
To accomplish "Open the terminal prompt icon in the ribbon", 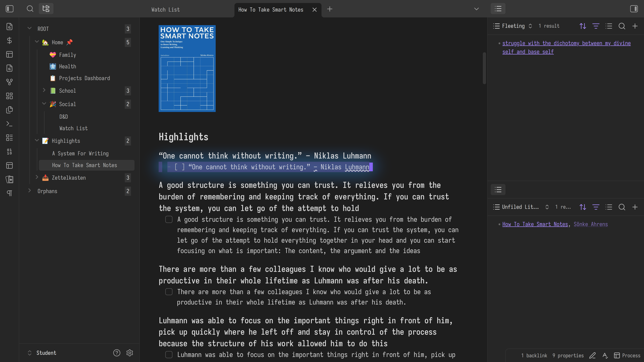I will [x=10, y=124].
